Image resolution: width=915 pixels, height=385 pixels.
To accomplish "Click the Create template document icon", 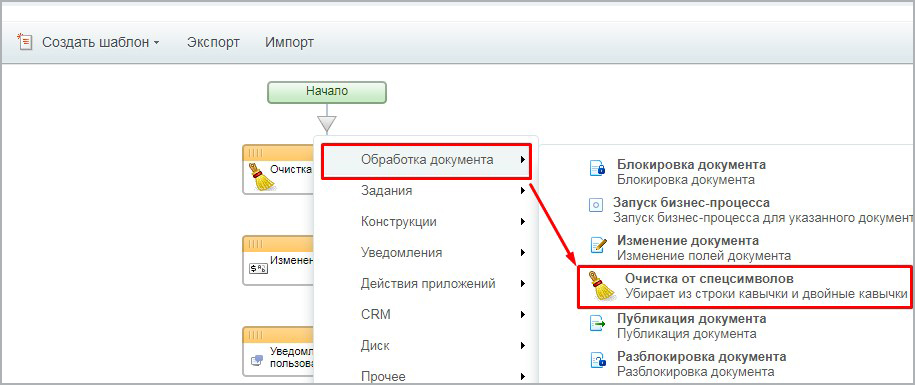I will click(24, 42).
